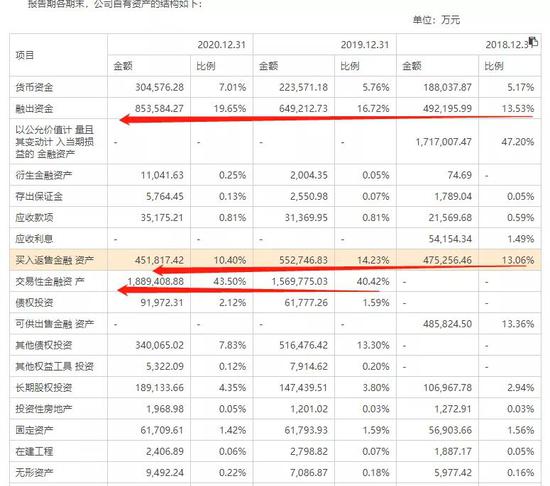The height and width of the screenshot is (486, 550).
Task: Select the value 485,824.50
Action: pos(448,324)
